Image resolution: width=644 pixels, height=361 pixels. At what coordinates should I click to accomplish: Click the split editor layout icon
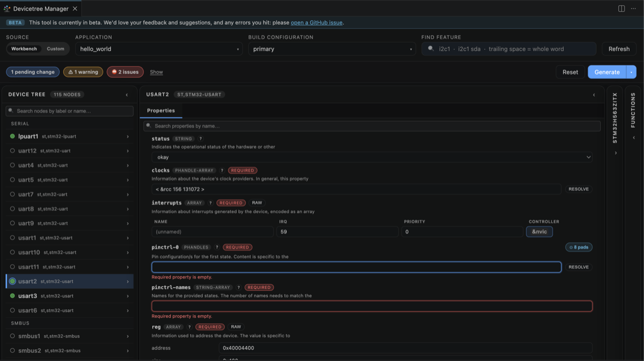[x=621, y=9]
